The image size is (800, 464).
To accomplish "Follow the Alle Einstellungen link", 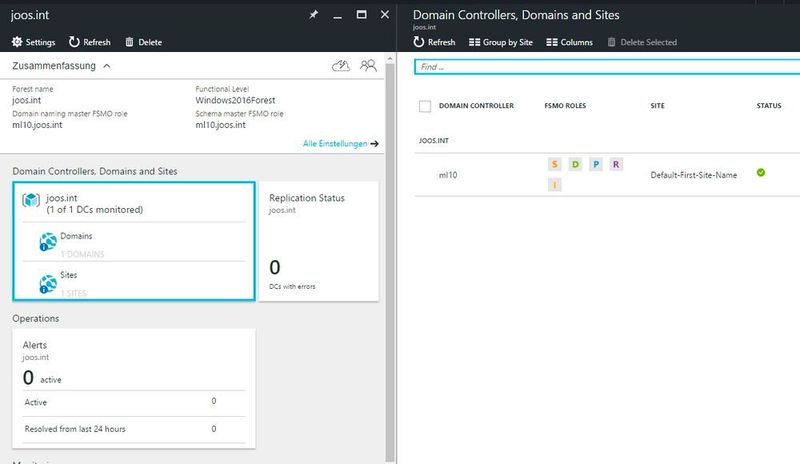I will (340, 143).
